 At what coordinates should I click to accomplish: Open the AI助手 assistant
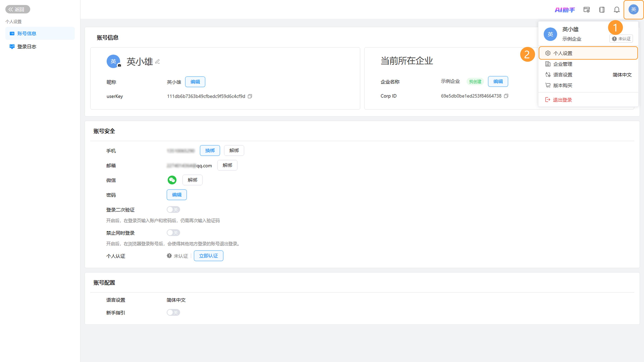pyautogui.click(x=565, y=10)
